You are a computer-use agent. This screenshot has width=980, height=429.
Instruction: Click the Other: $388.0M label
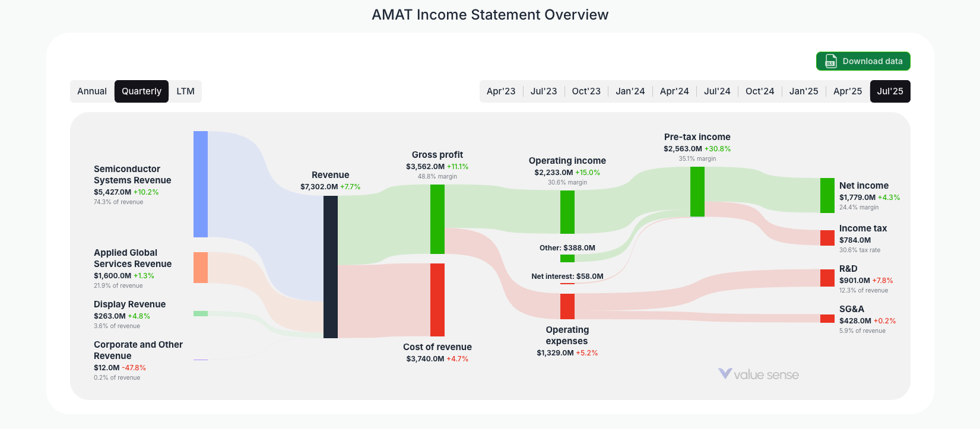[567, 248]
